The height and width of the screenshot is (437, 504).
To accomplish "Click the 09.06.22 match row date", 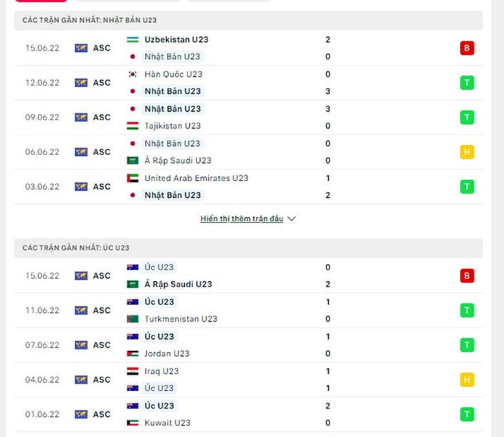I will [42, 118].
